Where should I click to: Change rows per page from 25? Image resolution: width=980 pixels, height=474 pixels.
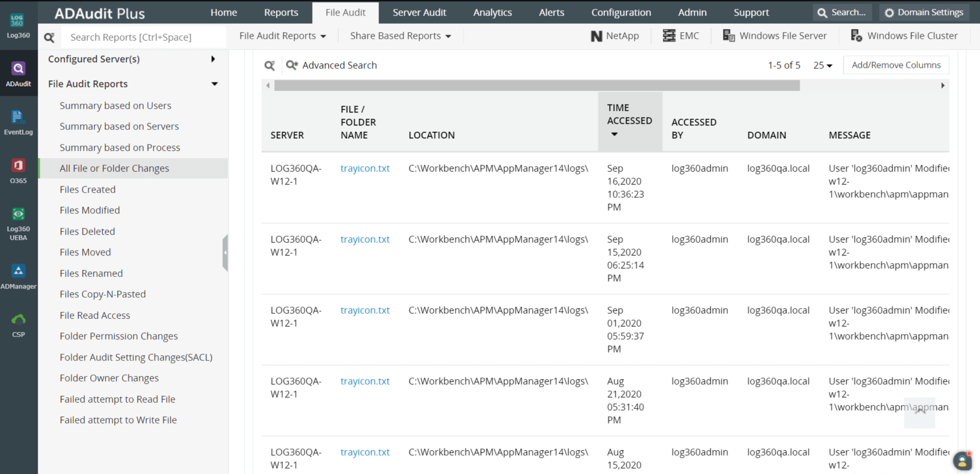tap(822, 66)
